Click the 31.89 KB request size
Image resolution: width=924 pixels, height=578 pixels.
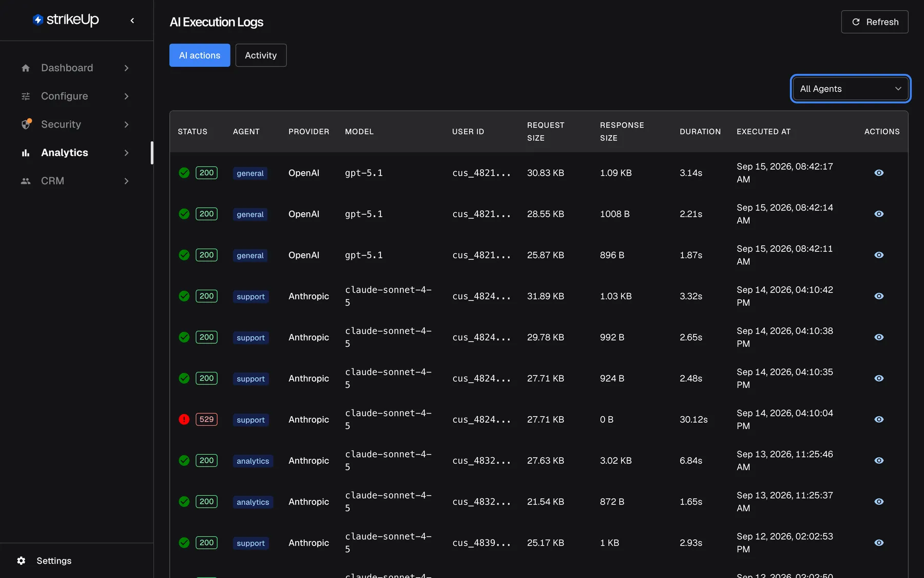tap(545, 296)
